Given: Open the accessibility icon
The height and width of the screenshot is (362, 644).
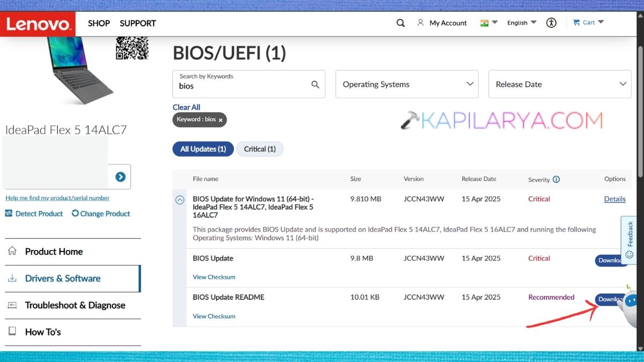Looking at the screenshot, I should [x=551, y=23].
